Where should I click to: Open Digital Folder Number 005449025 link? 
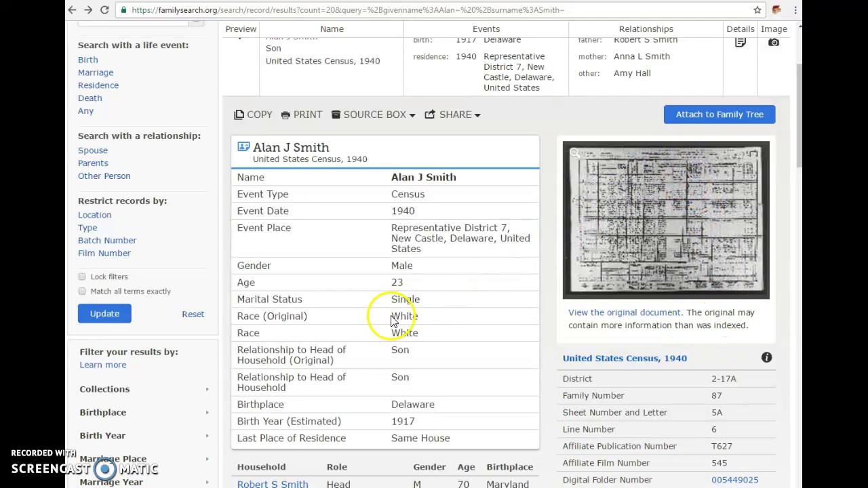tap(734, 480)
